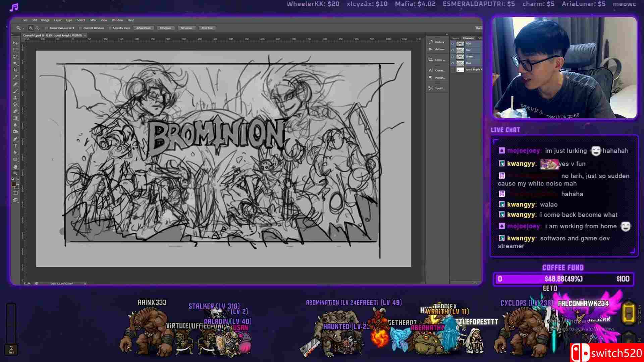Open the foreground color swatch
Viewport: 644px width, 362px height.
[x=15, y=184]
